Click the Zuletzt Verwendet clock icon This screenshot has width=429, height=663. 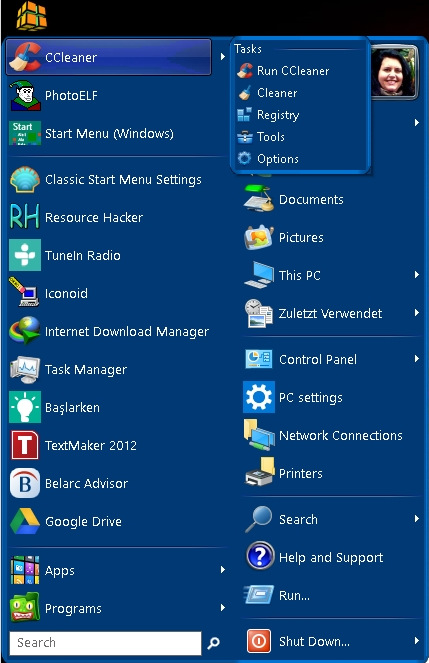click(259, 313)
